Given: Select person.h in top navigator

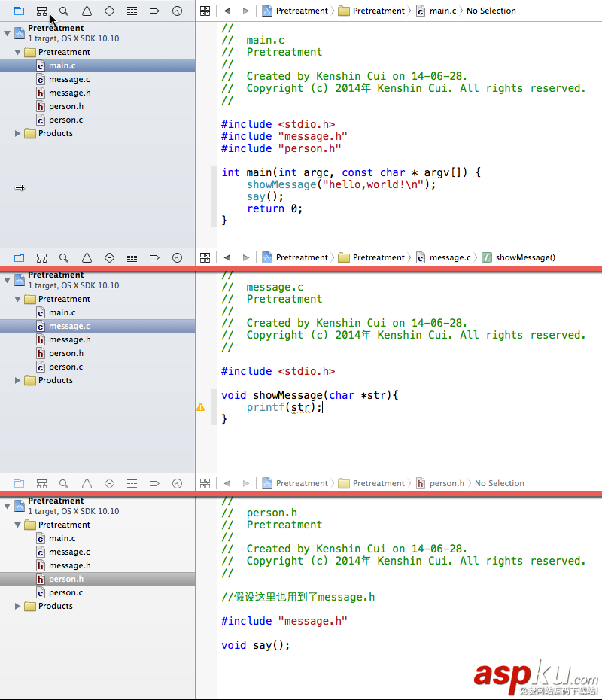Looking at the screenshot, I should click(97, 106).
